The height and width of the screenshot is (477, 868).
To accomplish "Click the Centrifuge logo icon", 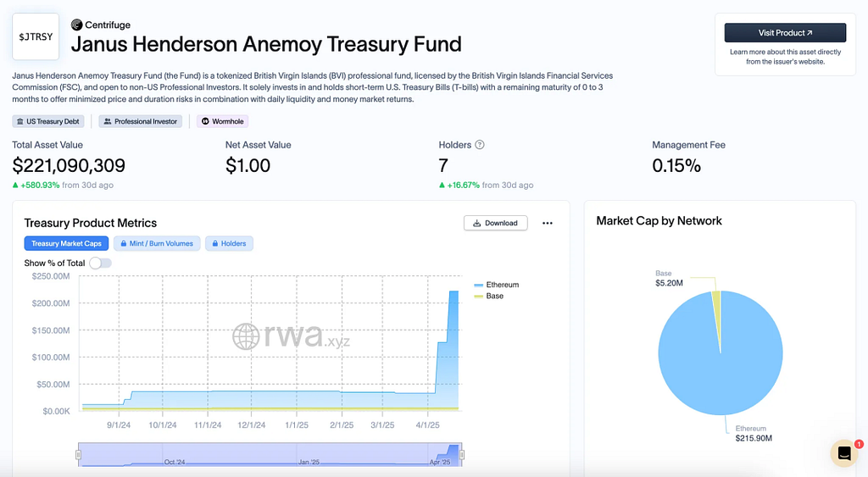I will click(77, 25).
